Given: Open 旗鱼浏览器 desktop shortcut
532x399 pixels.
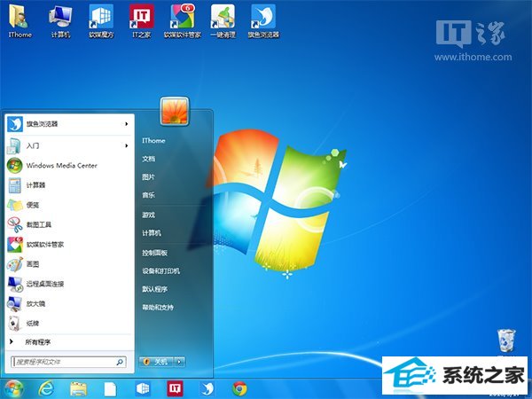Looking at the screenshot, I should [263, 21].
